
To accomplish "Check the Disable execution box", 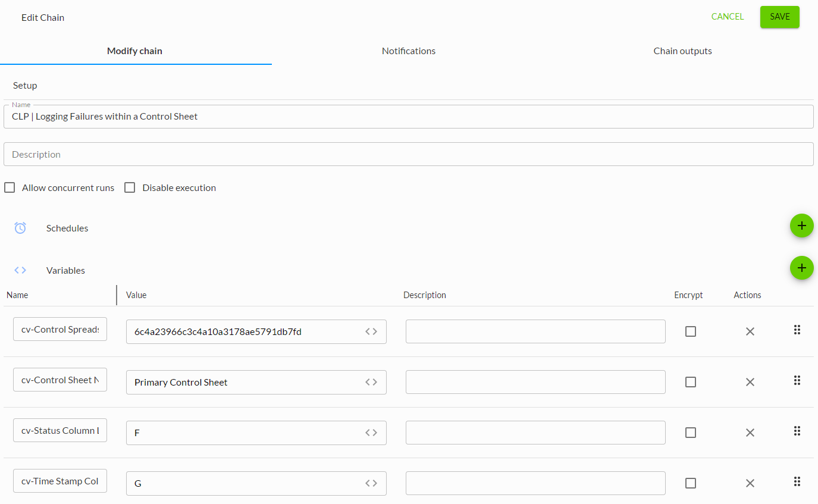I will click(130, 187).
